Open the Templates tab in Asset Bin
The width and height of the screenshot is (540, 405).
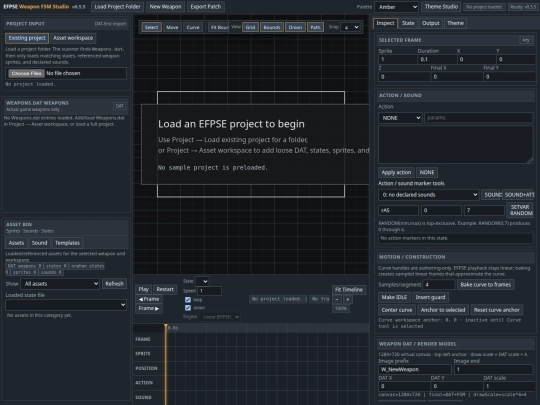point(67,243)
